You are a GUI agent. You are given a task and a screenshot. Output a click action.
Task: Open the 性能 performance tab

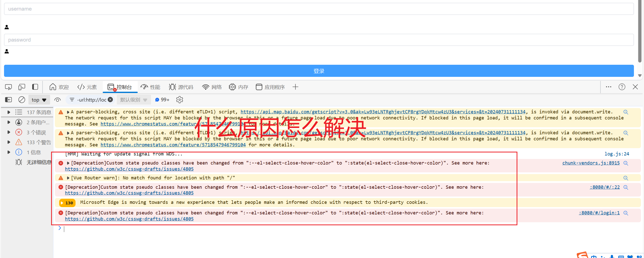pos(150,87)
